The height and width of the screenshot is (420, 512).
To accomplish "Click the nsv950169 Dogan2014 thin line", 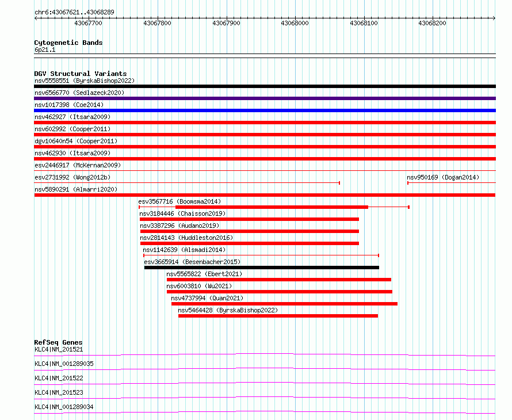I will (x=452, y=183).
